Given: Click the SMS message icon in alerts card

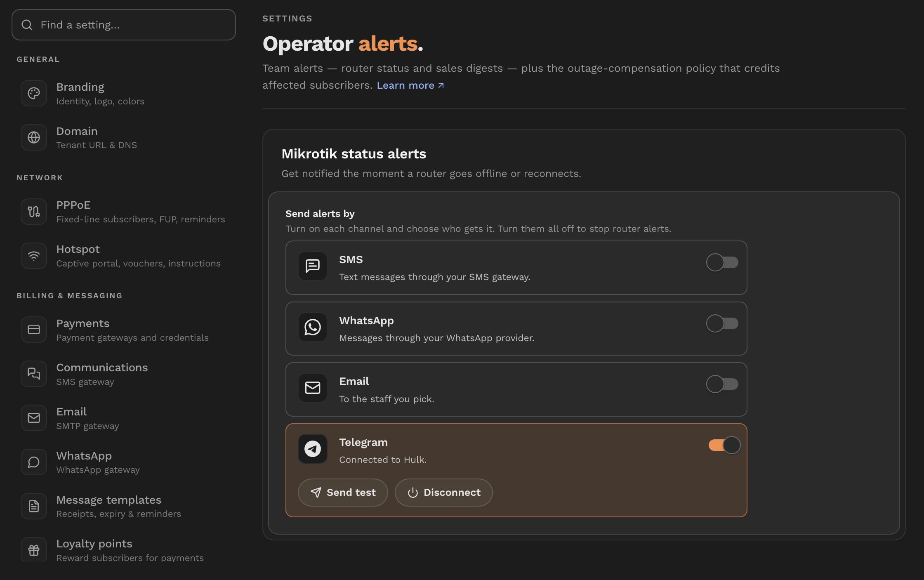Looking at the screenshot, I should coord(313,266).
